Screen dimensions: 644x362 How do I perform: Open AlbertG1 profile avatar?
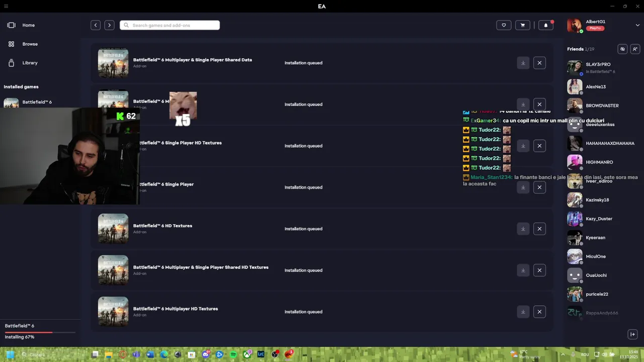click(575, 25)
